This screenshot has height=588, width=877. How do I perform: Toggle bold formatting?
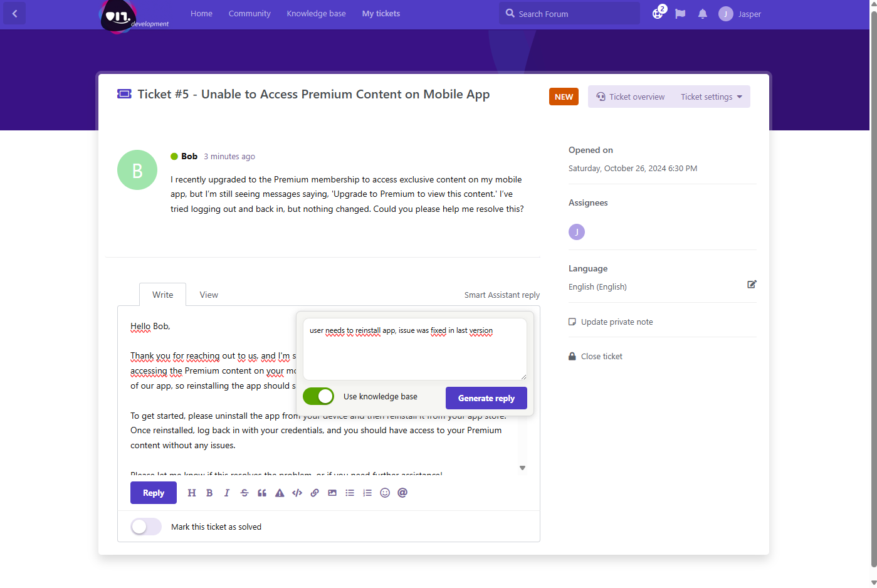[x=209, y=493]
